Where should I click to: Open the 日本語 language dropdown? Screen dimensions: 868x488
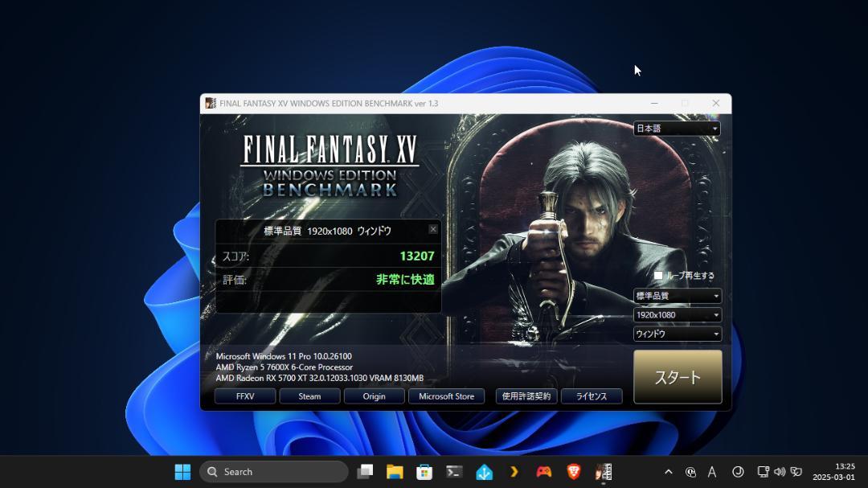(677, 129)
